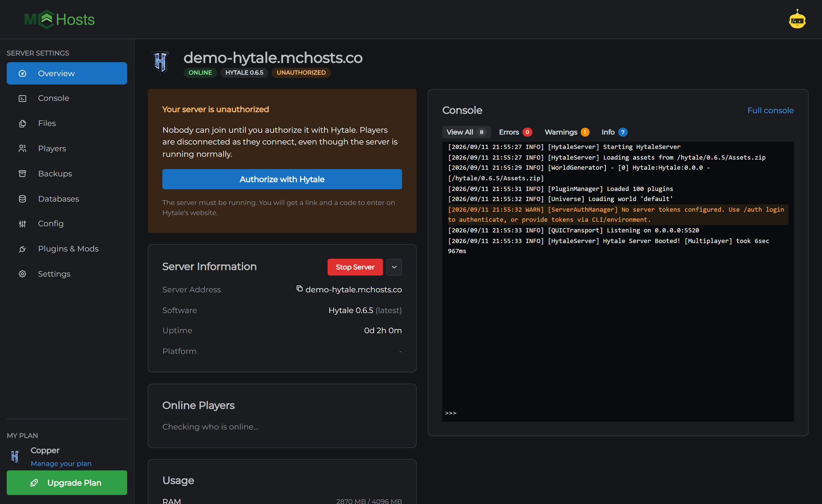
Task: Click Manage your plan link
Action: (61, 464)
